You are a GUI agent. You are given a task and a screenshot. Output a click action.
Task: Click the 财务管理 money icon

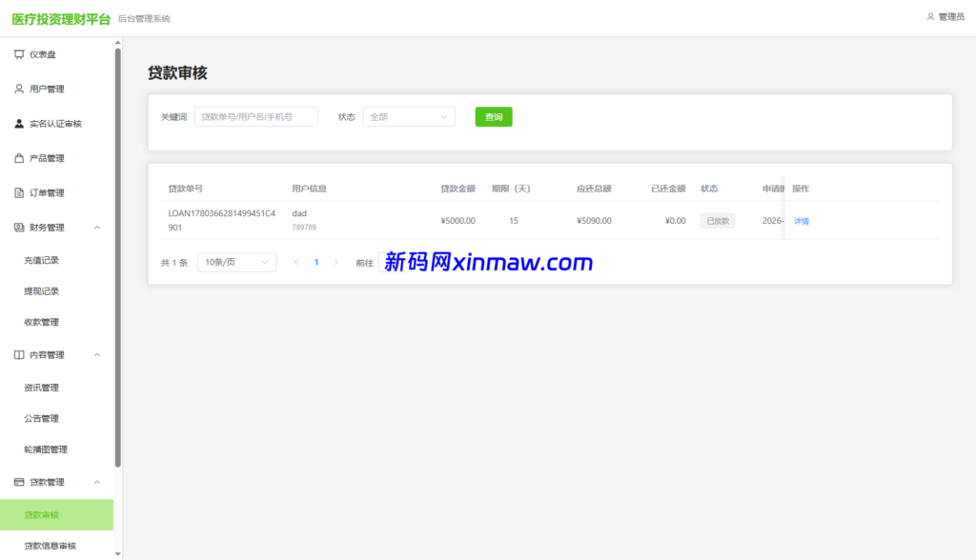point(19,227)
